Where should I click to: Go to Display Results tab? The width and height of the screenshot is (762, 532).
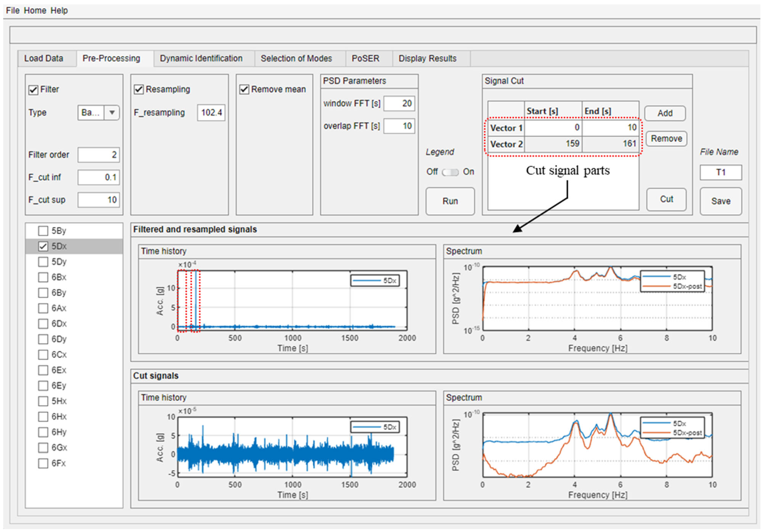(427, 59)
